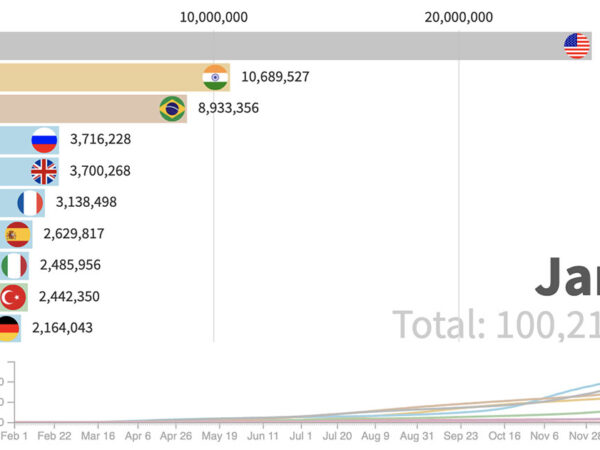
Task: Click the 10,000,000 axis label
Action: point(214,16)
